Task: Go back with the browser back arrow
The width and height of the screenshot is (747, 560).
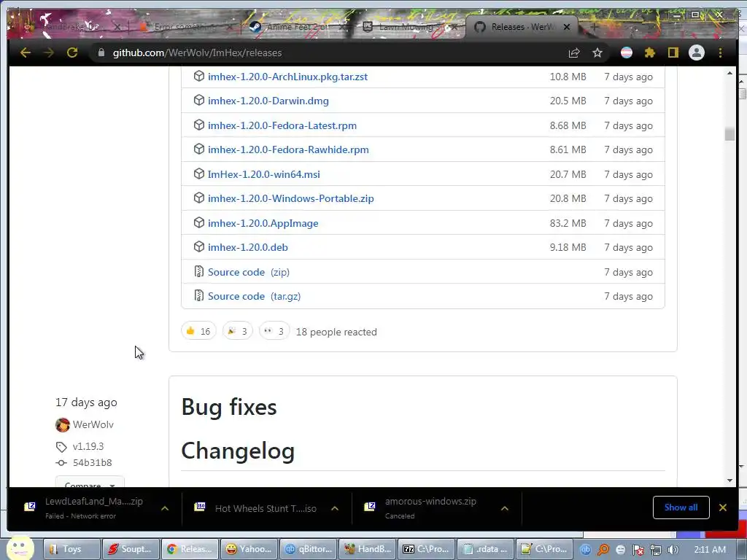Action: click(26, 52)
